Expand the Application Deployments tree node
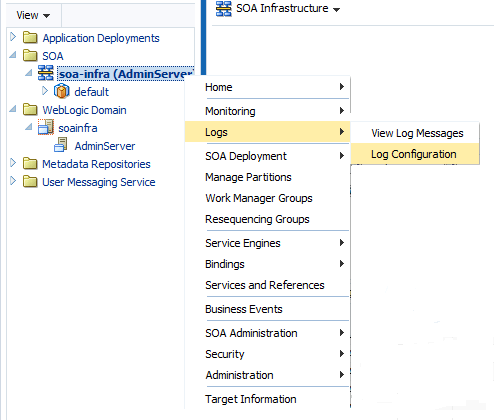Viewport: 494px width, 420px height. pyautogui.click(x=13, y=37)
